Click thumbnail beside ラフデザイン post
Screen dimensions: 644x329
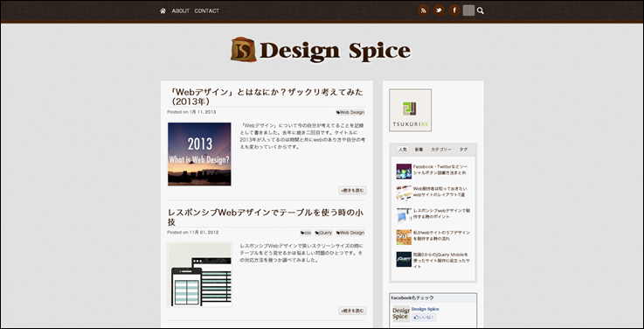404,237
